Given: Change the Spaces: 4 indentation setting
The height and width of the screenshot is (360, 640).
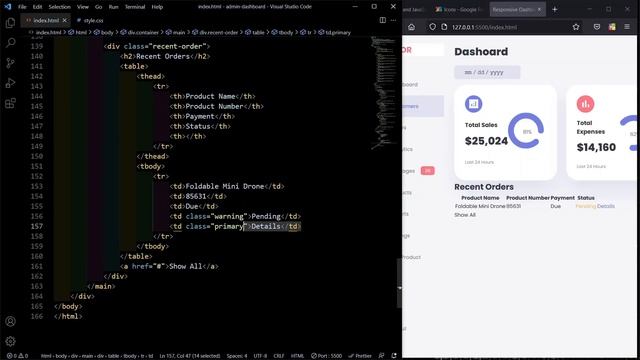Looking at the screenshot, I should coord(237,356).
